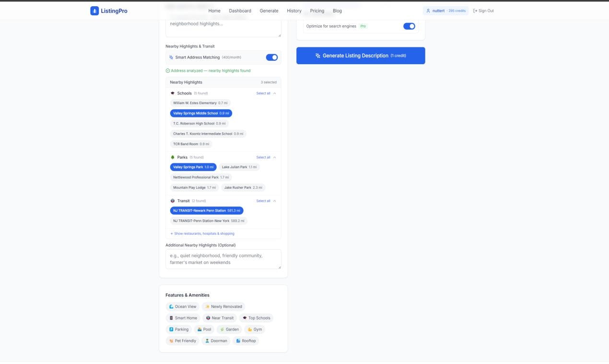Viewport: 609px width, 364px height.
Task: Click the Transit train icon
Action: (173, 201)
